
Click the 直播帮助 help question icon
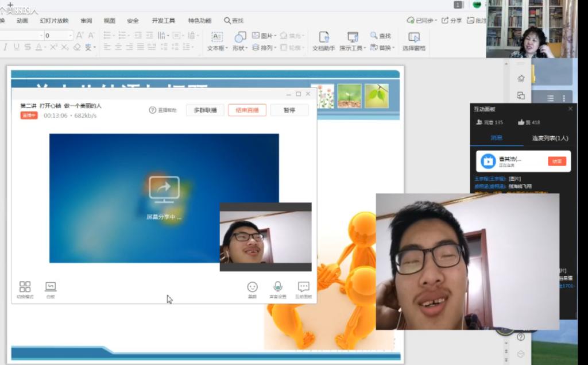coord(153,110)
